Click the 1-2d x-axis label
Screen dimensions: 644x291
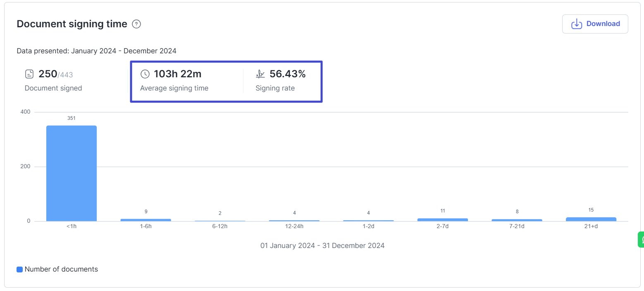[368, 227]
